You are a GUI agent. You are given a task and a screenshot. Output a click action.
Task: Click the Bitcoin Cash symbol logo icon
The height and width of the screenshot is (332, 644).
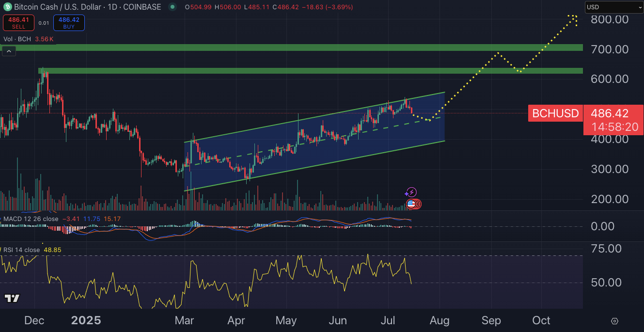pyautogui.click(x=7, y=7)
